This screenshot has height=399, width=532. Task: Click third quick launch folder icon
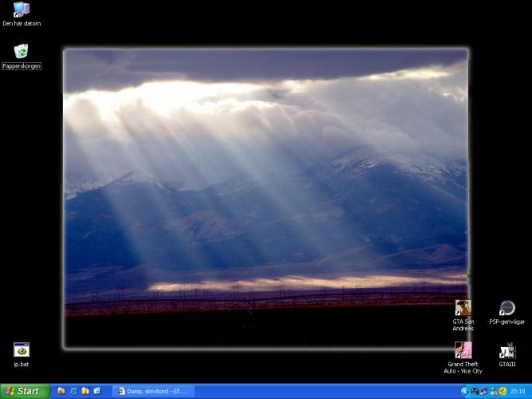point(85,391)
